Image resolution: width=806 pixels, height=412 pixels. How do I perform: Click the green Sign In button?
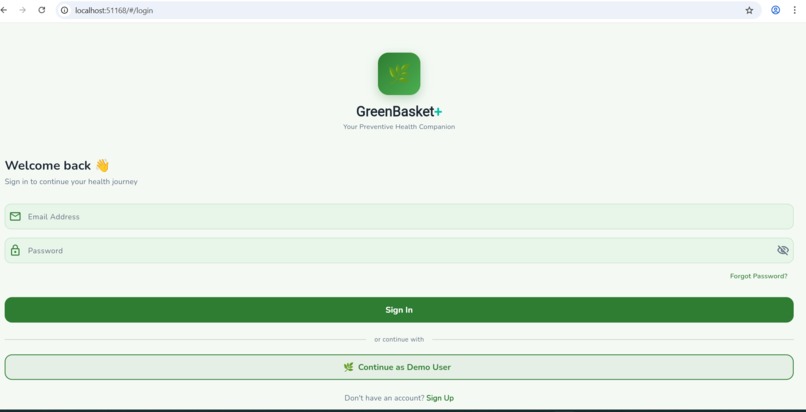tap(399, 310)
